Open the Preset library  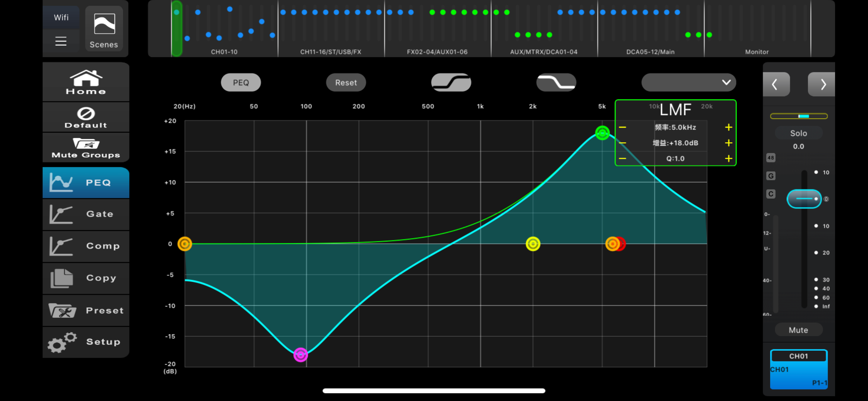click(x=86, y=310)
